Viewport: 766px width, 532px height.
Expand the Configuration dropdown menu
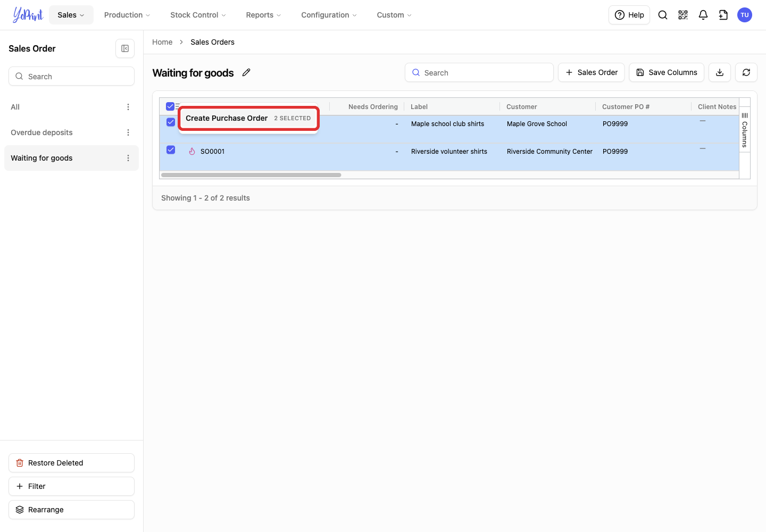[329, 15]
